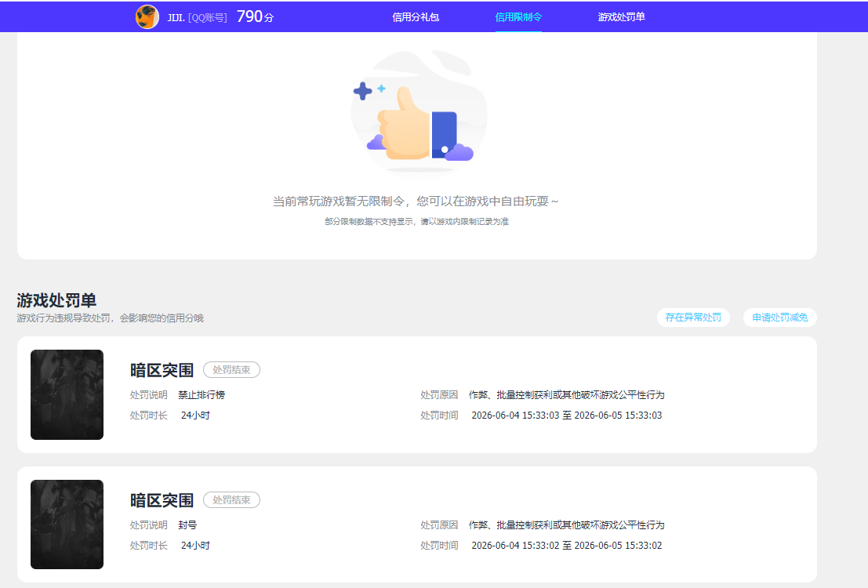868x588 pixels.
Task: Click the 游戏处罚单 section heading
Action: (56, 300)
